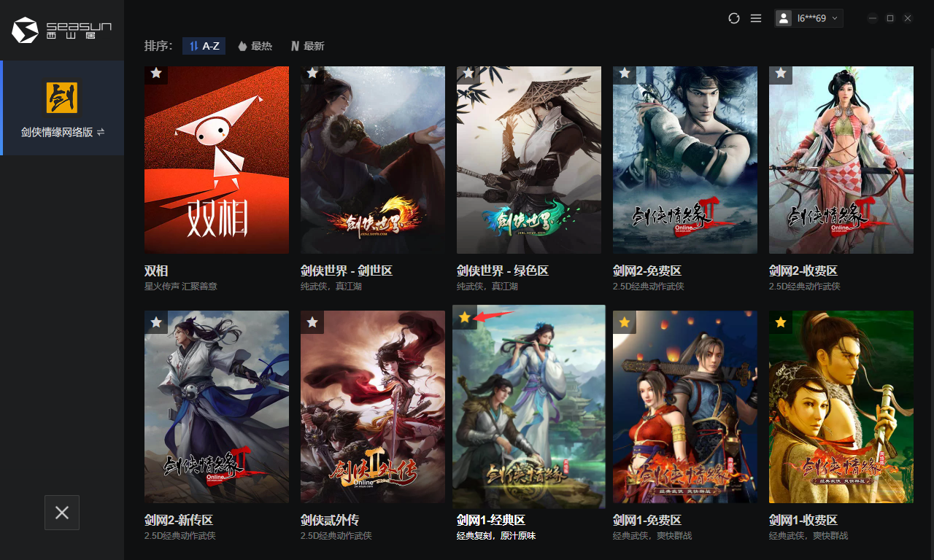
Task: Open the hamburger menu icon
Action: [756, 18]
